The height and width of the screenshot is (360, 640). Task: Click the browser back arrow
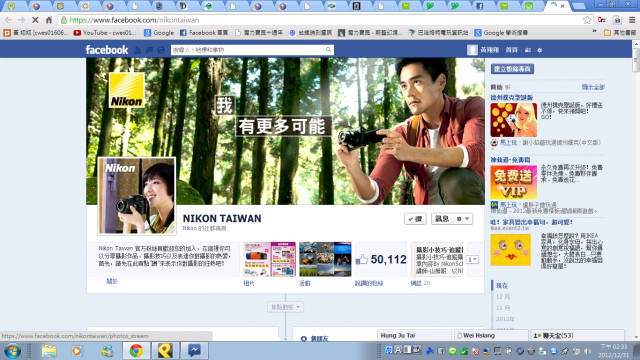pyautogui.click(x=8, y=20)
